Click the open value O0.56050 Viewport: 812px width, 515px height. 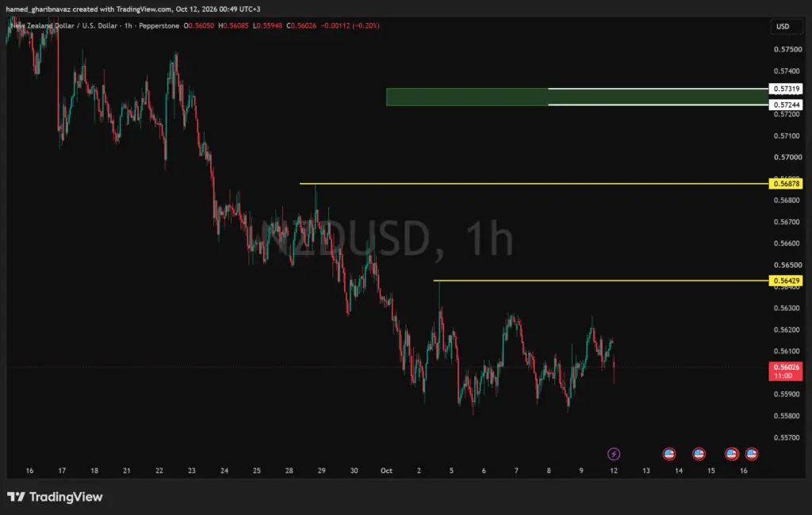[x=199, y=25]
